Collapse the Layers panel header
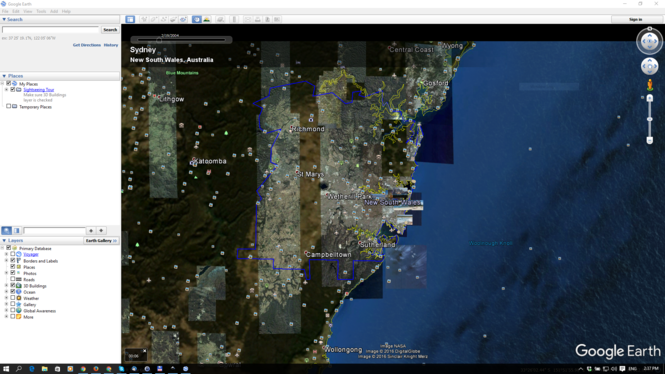This screenshot has width=665, height=374. tap(4, 240)
